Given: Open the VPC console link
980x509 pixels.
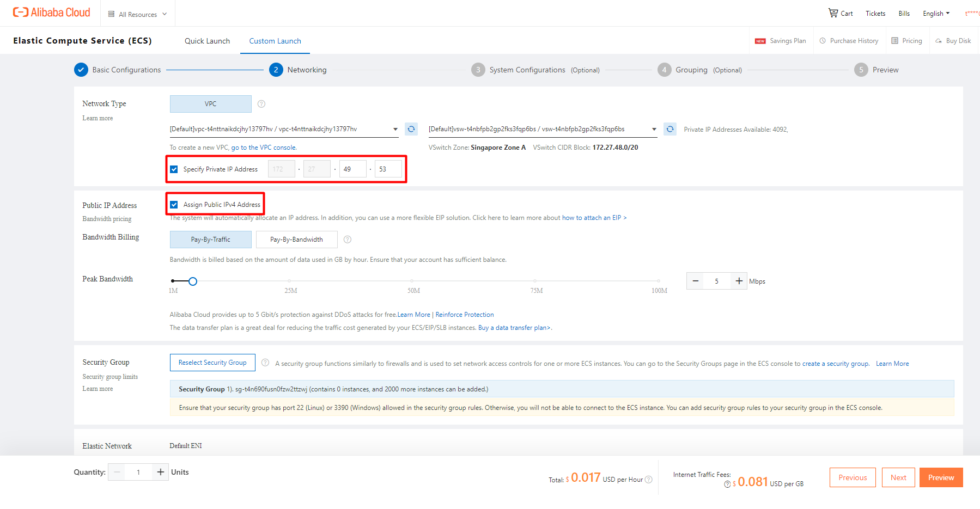Looking at the screenshot, I should coord(263,147).
